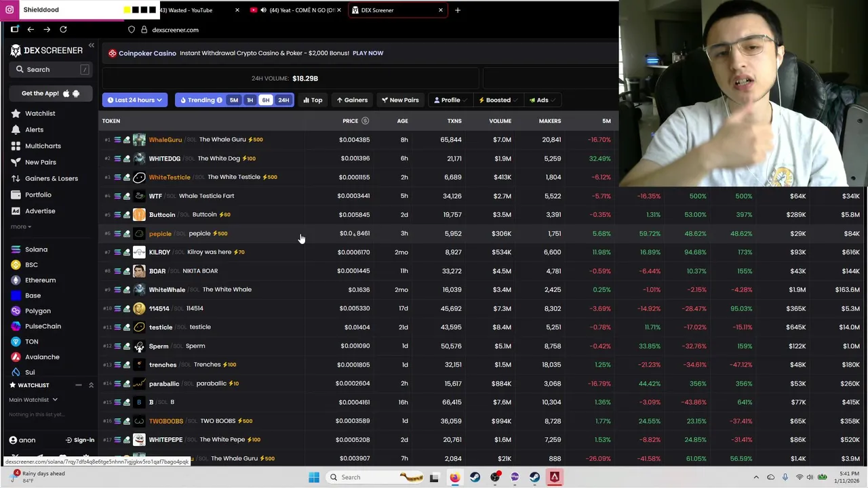Open Advertise in the sidebar

point(40,211)
